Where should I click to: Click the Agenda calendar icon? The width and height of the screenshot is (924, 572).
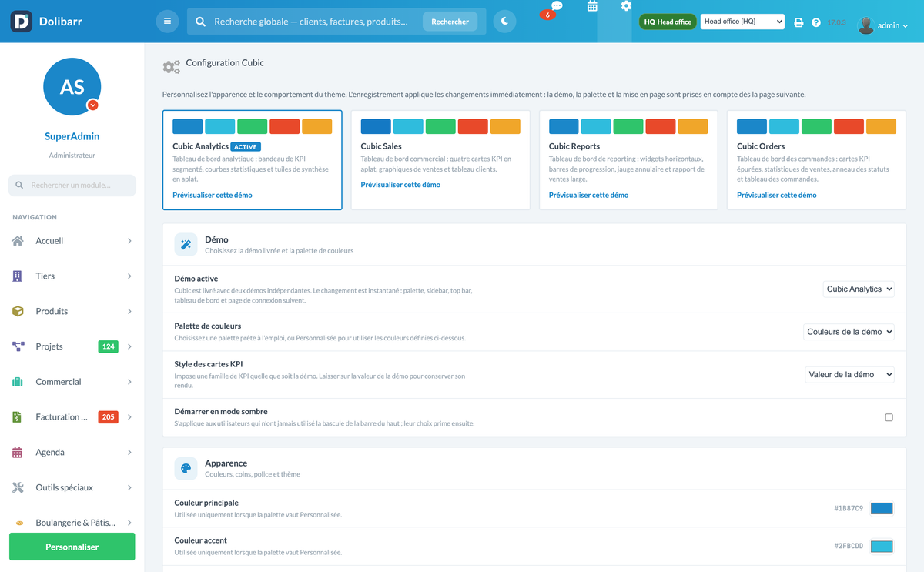18,453
